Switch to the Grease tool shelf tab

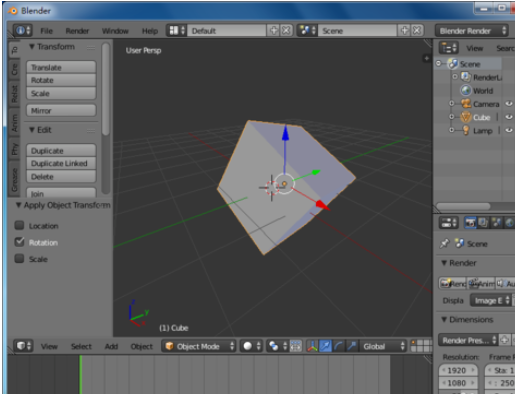14,179
